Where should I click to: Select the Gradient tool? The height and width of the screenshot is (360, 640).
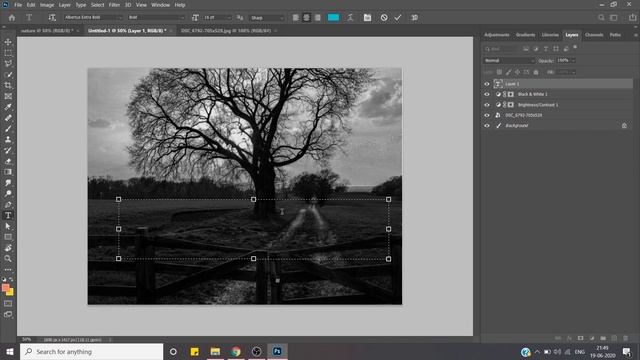(x=8, y=172)
